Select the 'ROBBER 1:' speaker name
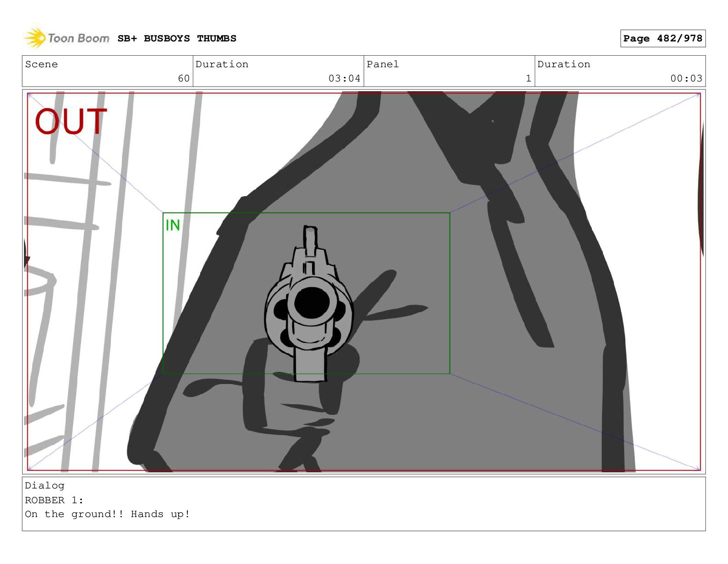This screenshot has width=728, height=564. tap(54, 500)
